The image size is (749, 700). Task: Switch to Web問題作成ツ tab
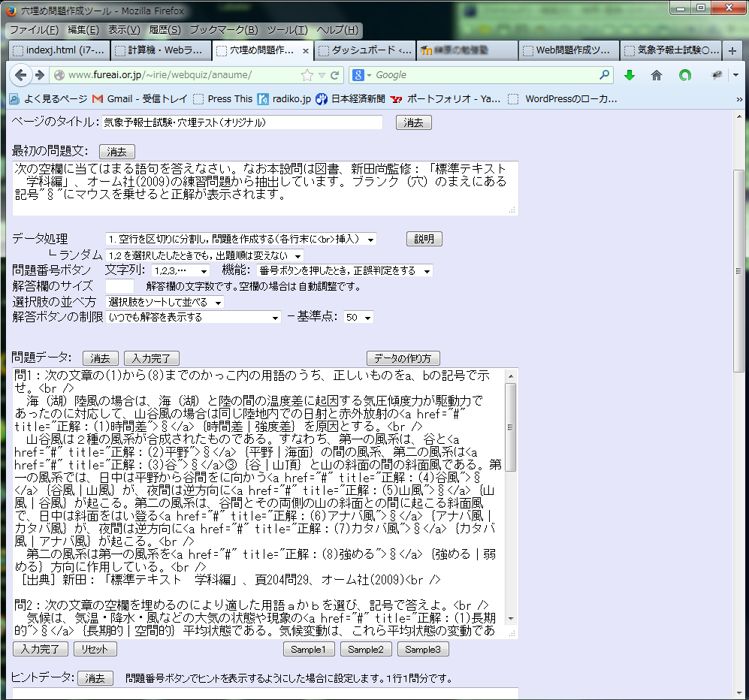(x=569, y=50)
